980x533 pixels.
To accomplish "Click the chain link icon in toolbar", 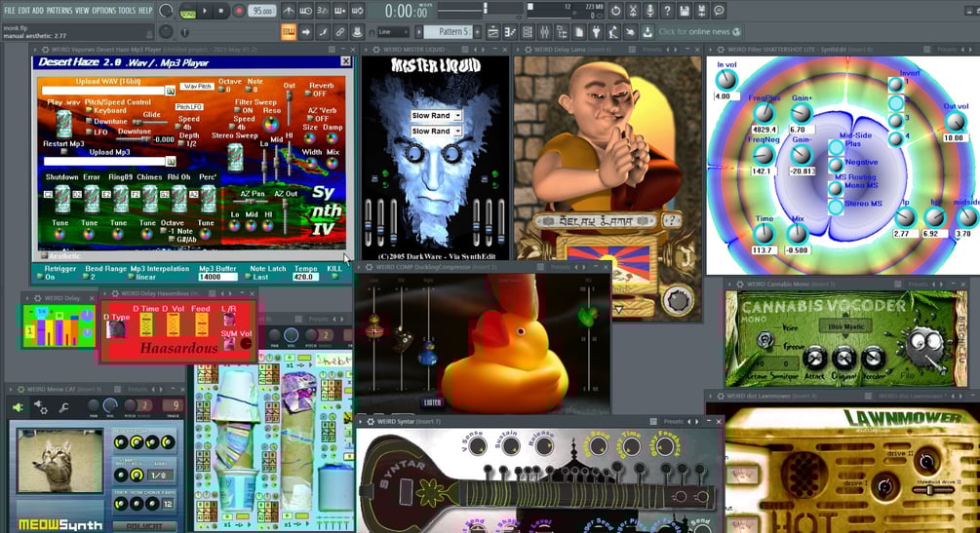I will pyautogui.click(x=339, y=32).
